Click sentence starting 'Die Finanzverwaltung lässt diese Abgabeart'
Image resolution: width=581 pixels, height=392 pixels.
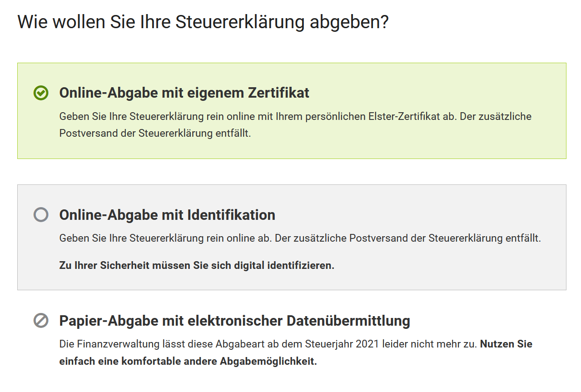(268, 344)
